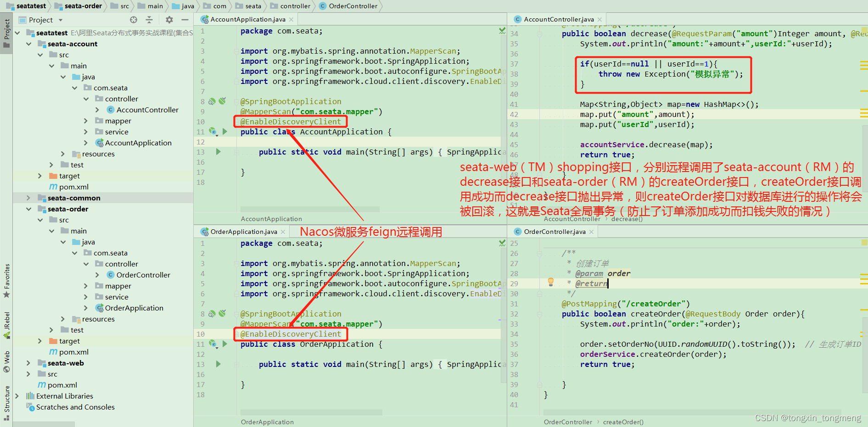Image resolution: width=868 pixels, height=427 pixels.
Task: Click run gutter icon at AccountApplication class line
Action: click(x=225, y=132)
